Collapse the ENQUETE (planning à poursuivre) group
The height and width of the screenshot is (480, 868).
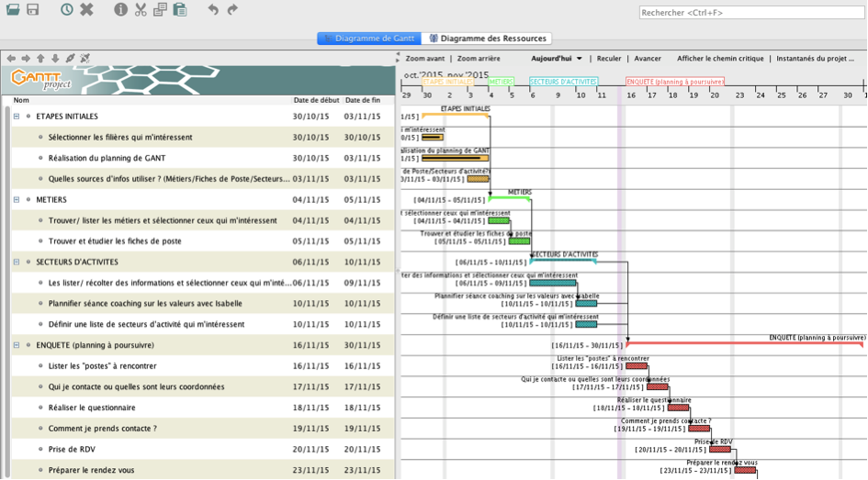17,345
